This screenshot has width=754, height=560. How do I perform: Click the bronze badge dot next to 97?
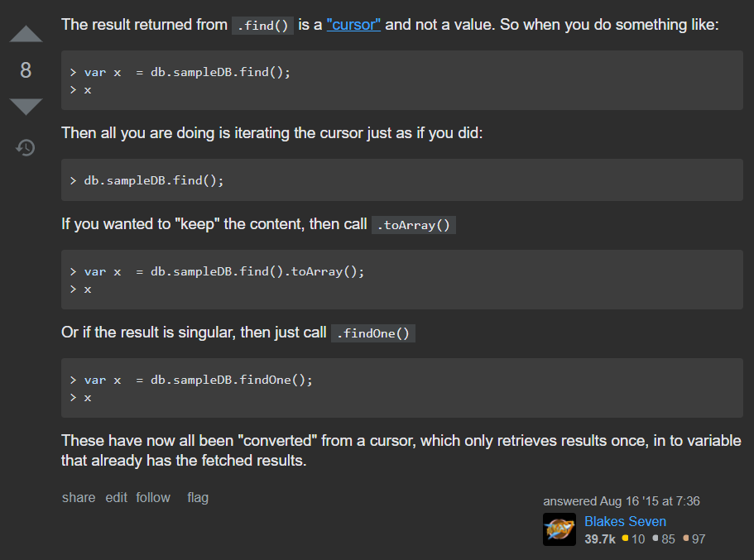[x=686, y=539]
